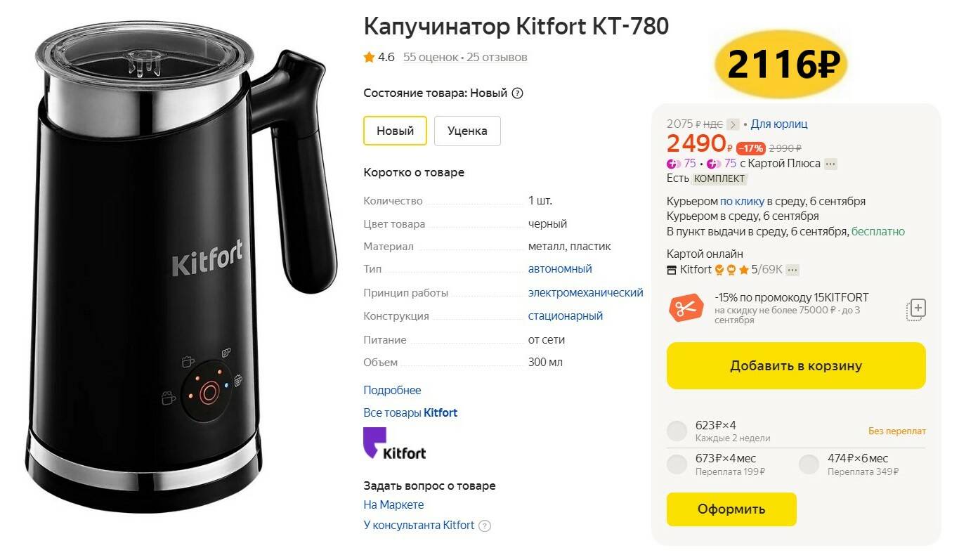The height and width of the screenshot is (560, 959).
Task: Open the 25 отзывов reviews link
Action: click(x=497, y=58)
